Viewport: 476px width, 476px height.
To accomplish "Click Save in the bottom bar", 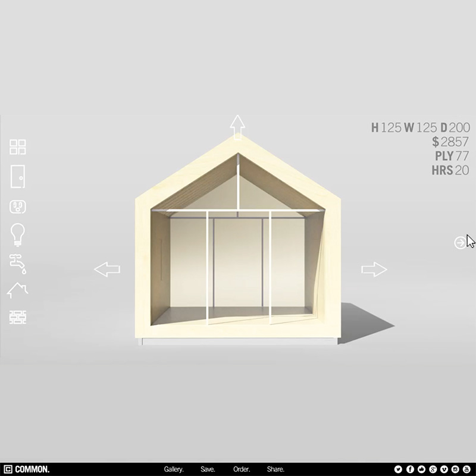I will pos(208,469).
